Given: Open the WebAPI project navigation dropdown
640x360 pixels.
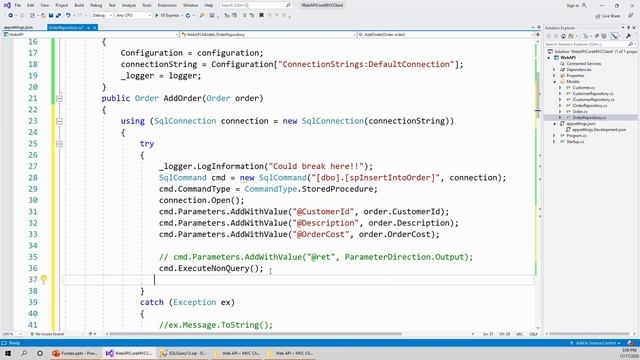Looking at the screenshot, I should 91,35.
